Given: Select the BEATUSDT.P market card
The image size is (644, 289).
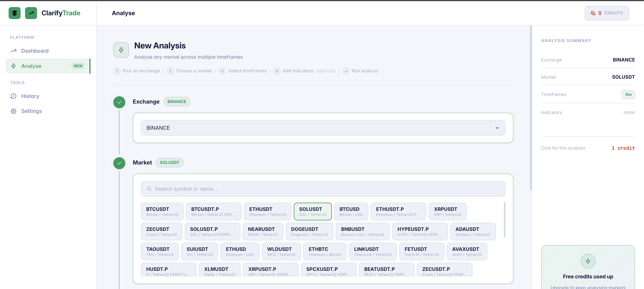Looking at the screenshot, I should (387, 270).
